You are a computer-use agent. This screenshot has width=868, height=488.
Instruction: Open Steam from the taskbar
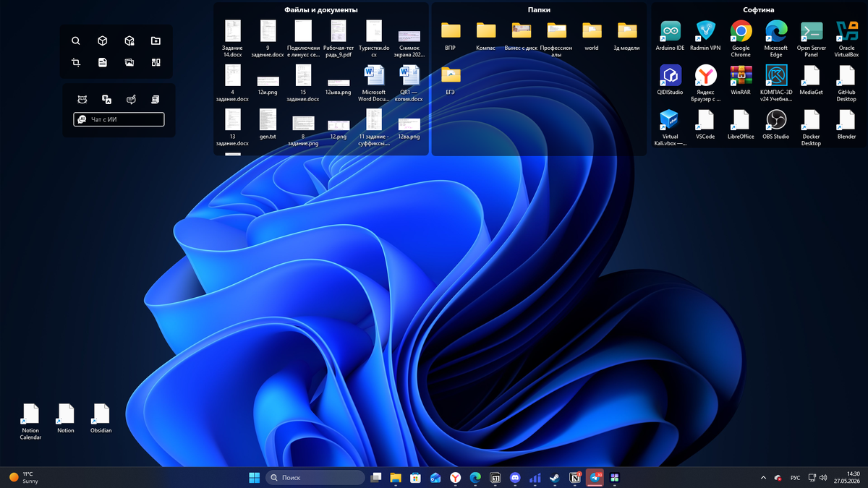coord(555,478)
